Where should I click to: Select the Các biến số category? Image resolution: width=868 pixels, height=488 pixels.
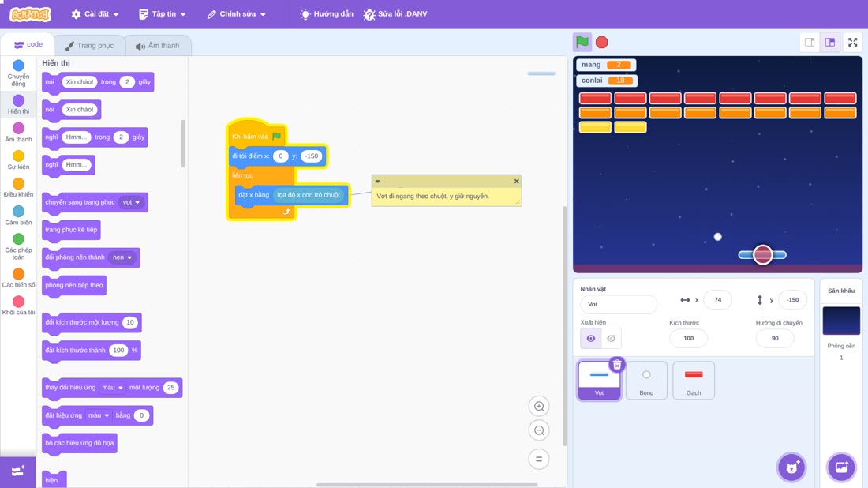tap(18, 278)
